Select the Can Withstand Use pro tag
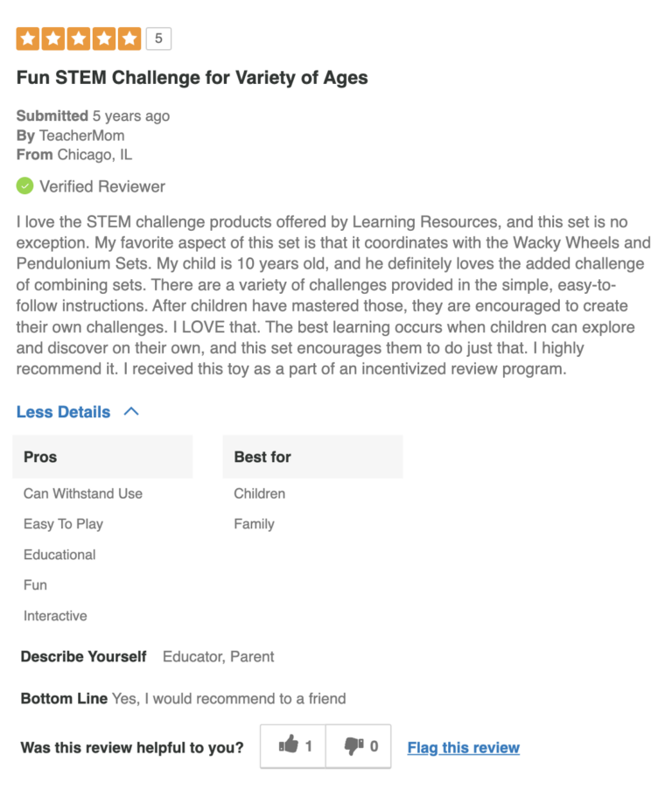The image size is (672, 790). 83,493
